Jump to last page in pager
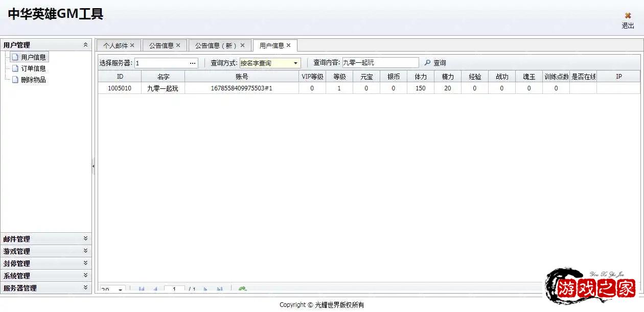The width and height of the screenshot is (644, 312). click(x=220, y=289)
